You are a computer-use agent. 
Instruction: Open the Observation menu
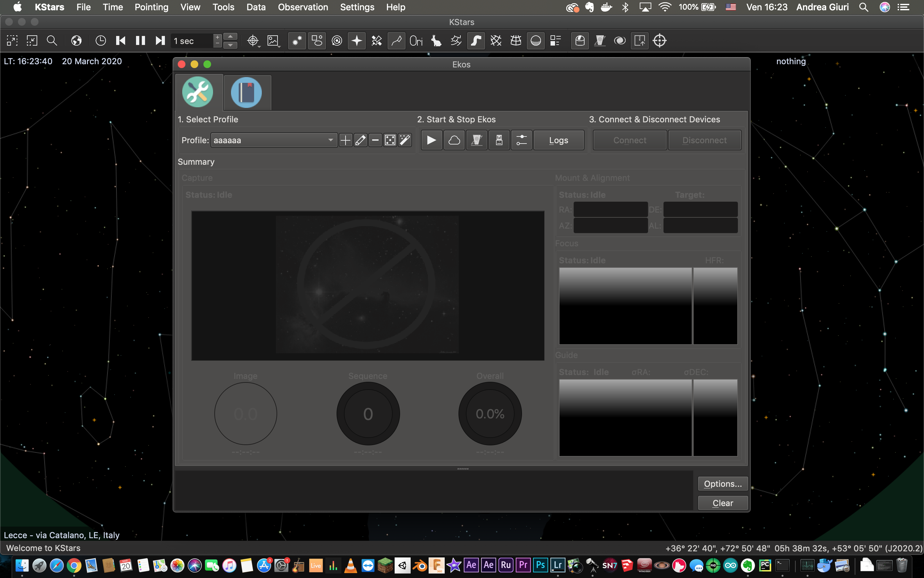[303, 7]
